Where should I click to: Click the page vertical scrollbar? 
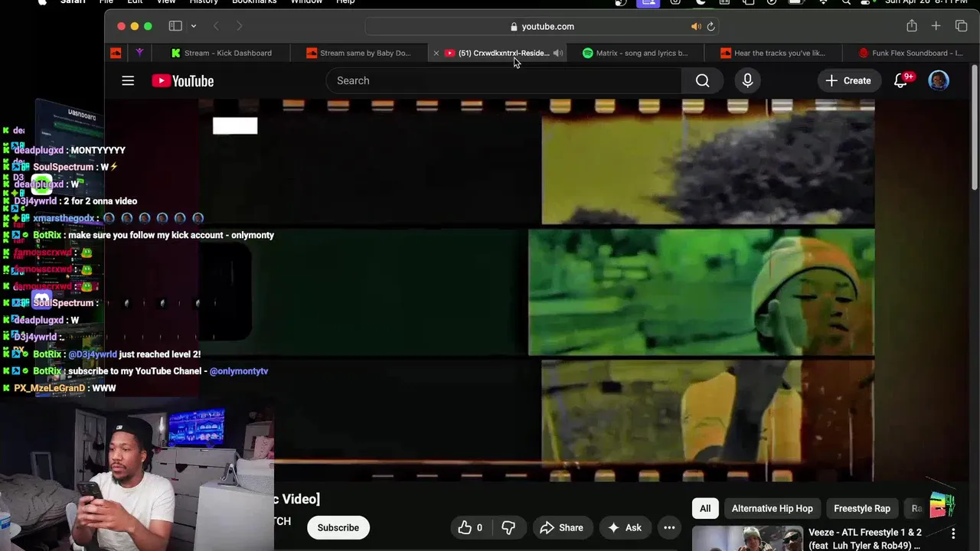click(x=975, y=126)
